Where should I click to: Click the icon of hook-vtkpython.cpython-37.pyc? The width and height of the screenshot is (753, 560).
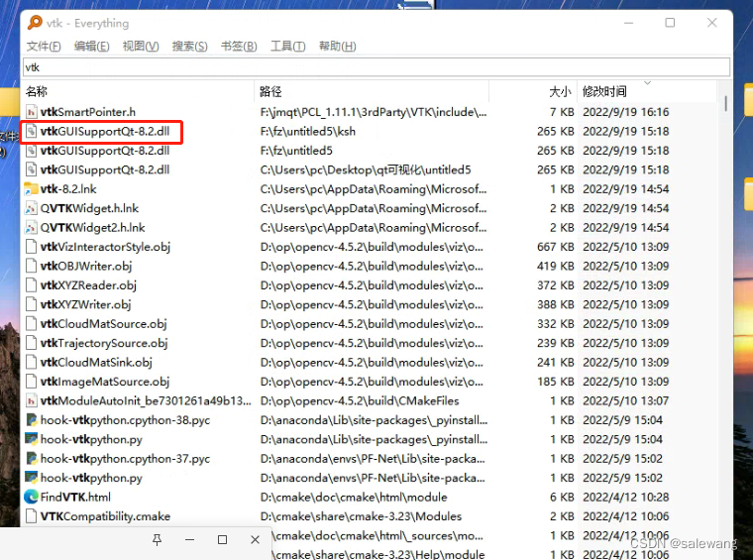(32, 458)
